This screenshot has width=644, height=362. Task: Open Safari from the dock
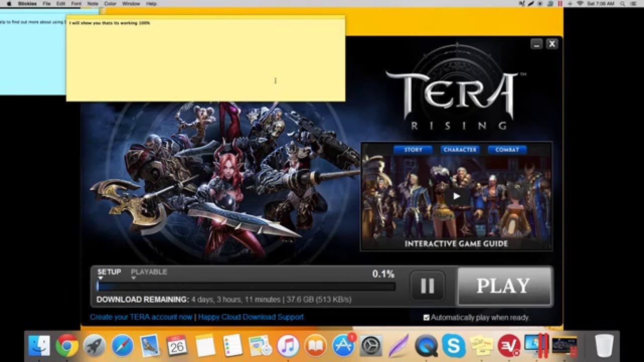[122, 345]
